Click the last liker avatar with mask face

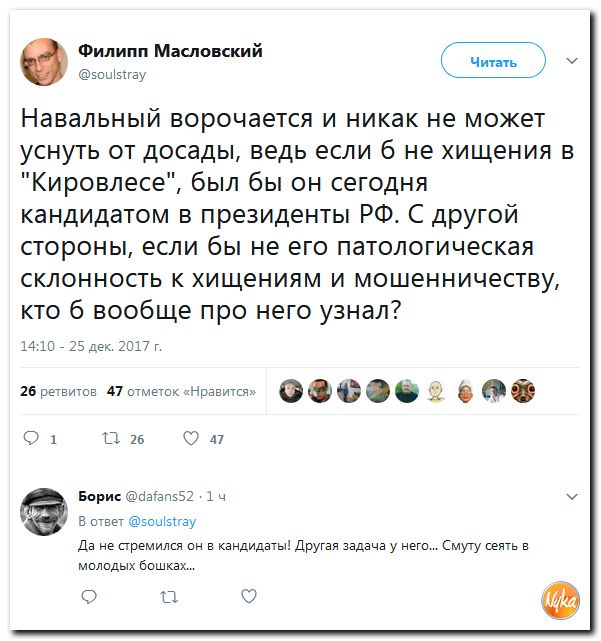[524, 391]
